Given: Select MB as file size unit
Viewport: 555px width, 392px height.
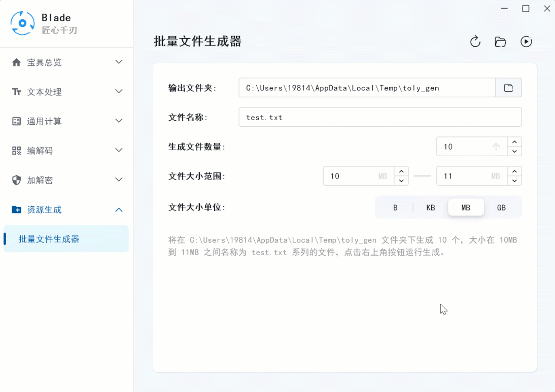Looking at the screenshot, I should pyautogui.click(x=466, y=207).
